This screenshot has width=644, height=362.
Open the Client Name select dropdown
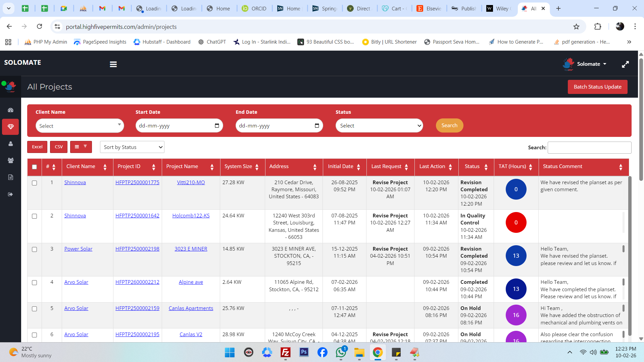(x=80, y=126)
